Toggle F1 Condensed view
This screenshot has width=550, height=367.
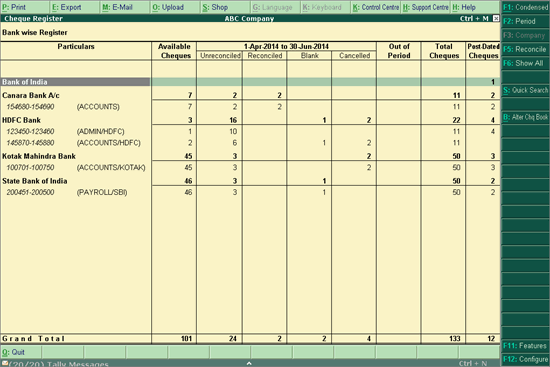coord(525,7)
